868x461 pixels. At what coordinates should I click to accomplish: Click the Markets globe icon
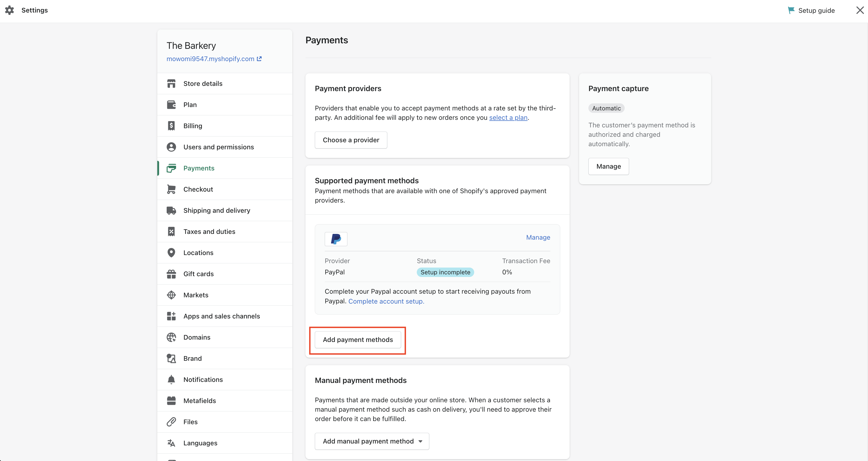click(171, 295)
